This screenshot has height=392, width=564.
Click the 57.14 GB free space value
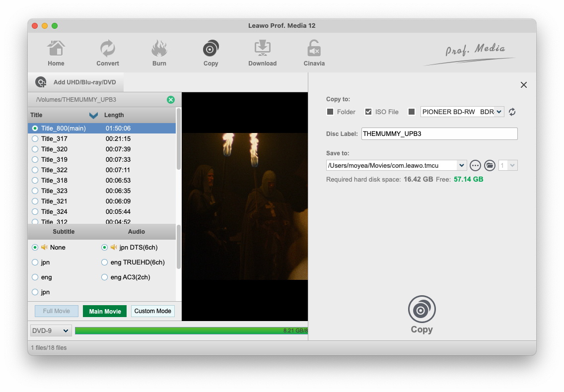click(468, 180)
